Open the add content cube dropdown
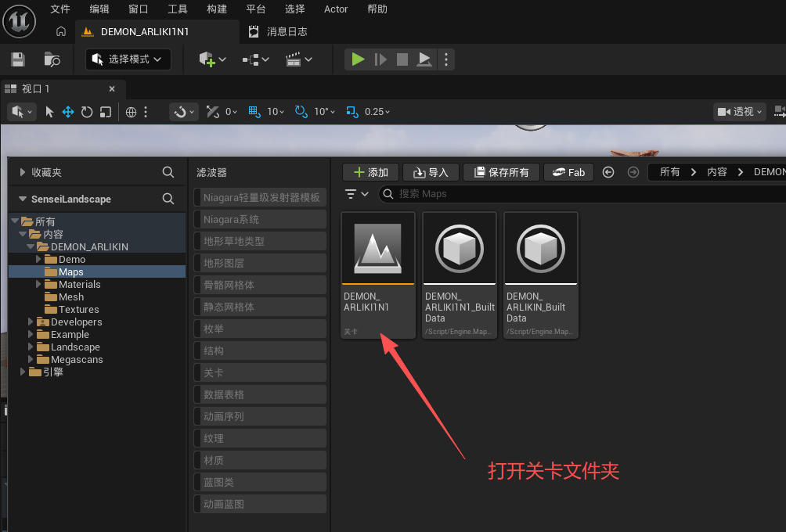Viewport: 786px width, 532px height. point(212,59)
